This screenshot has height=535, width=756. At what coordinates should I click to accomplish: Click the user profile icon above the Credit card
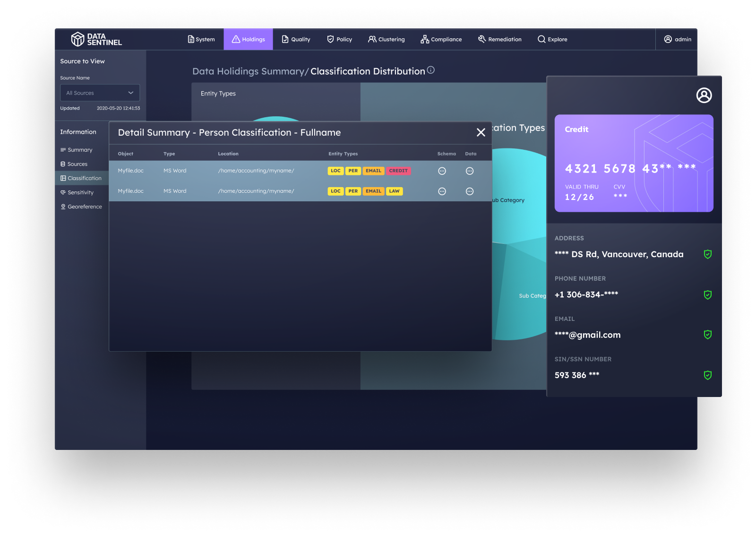[x=704, y=95]
